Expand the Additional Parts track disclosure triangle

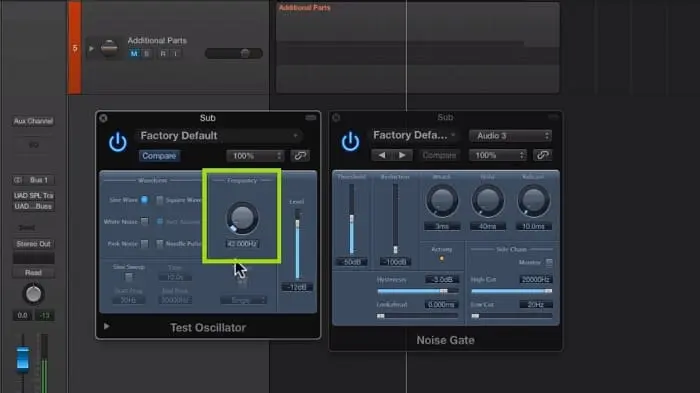click(x=91, y=48)
